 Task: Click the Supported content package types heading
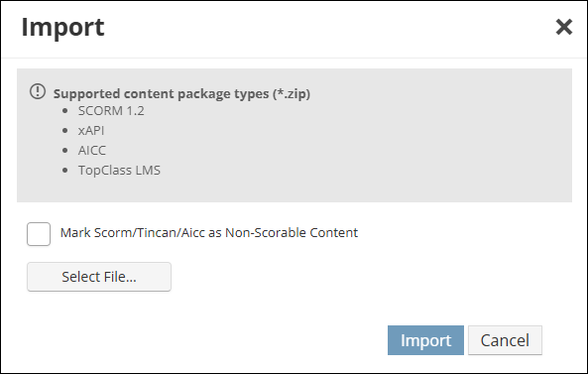181,93
